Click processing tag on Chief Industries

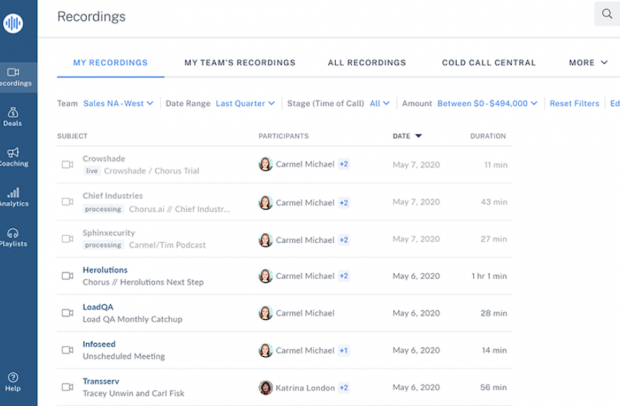point(103,209)
